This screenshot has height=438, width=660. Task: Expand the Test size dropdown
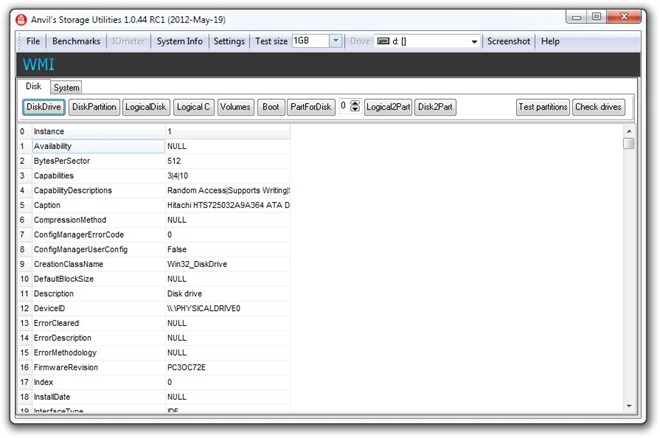click(x=335, y=41)
